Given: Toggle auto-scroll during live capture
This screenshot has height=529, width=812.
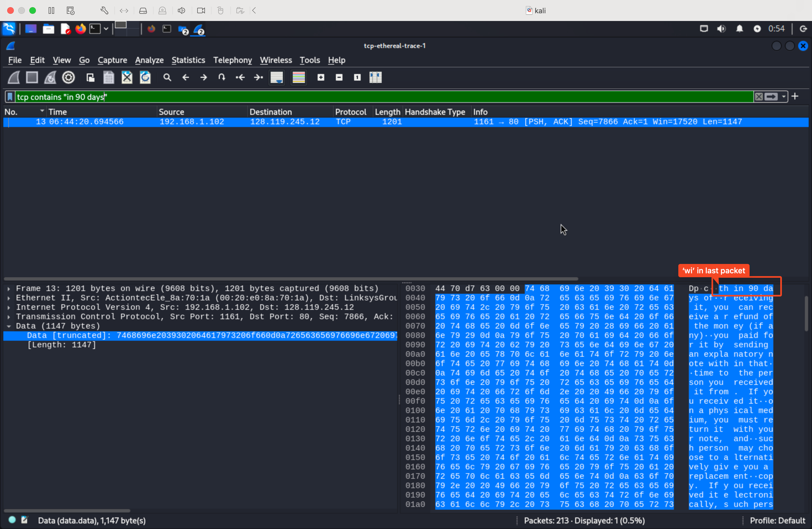Looking at the screenshot, I should [277, 77].
